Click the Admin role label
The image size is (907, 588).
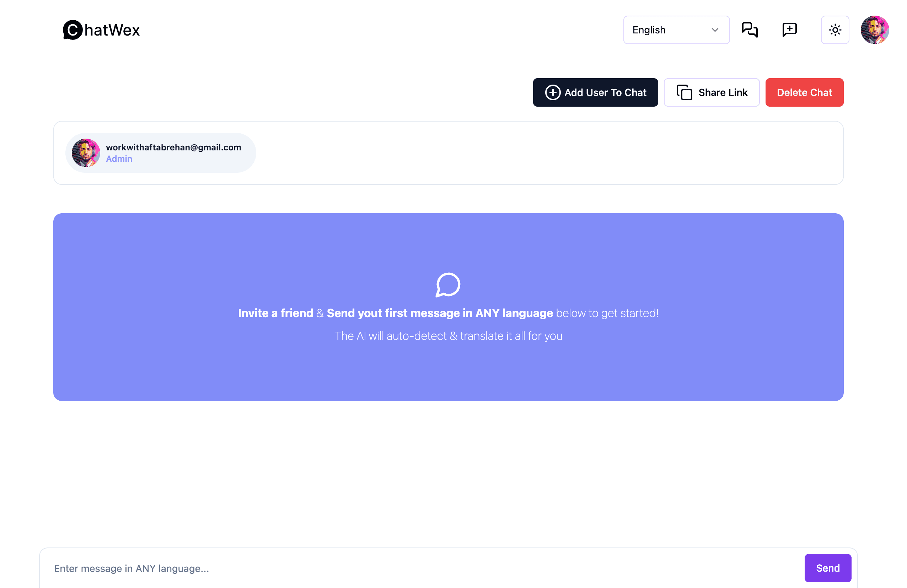(x=119, y=159)
